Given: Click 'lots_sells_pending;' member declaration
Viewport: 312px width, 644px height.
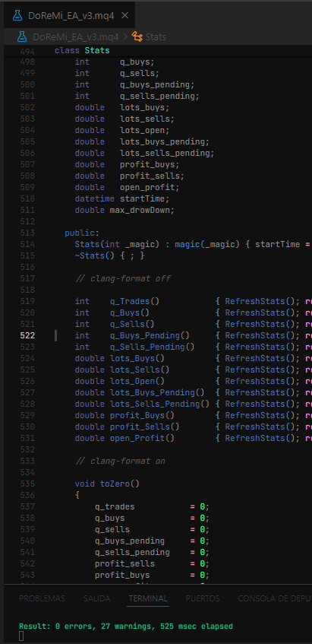Looking at the screenshot, I should pyautogui.click(x=167, y=153).
